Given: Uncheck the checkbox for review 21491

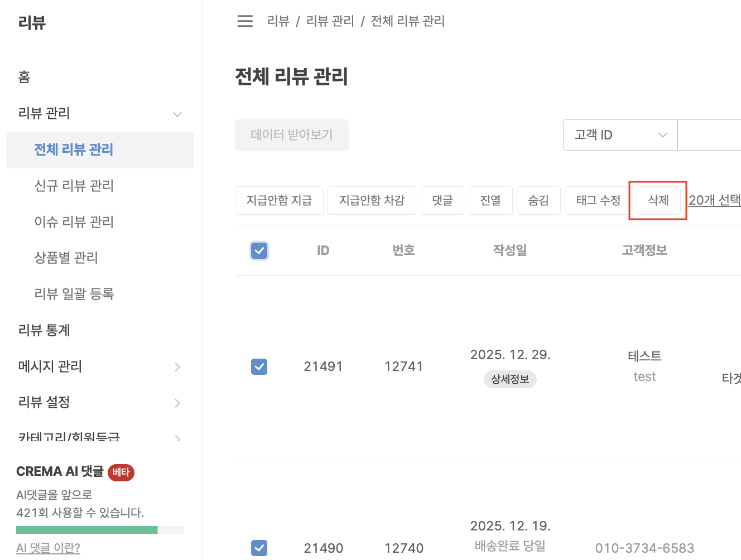Looking at the screenshot, I should coord(259,366).
